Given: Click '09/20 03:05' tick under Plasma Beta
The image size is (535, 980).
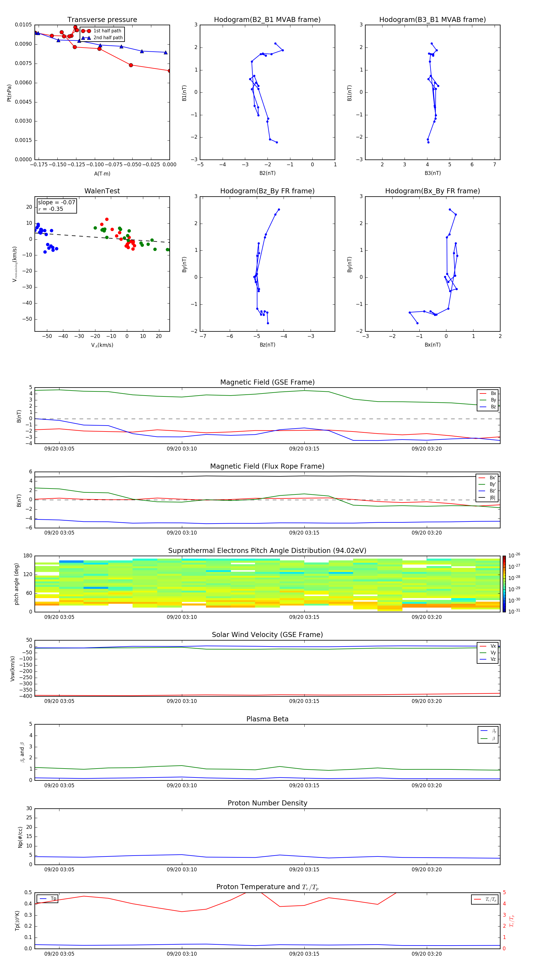Looking at the screenshot, I should [x=59, y=785].
